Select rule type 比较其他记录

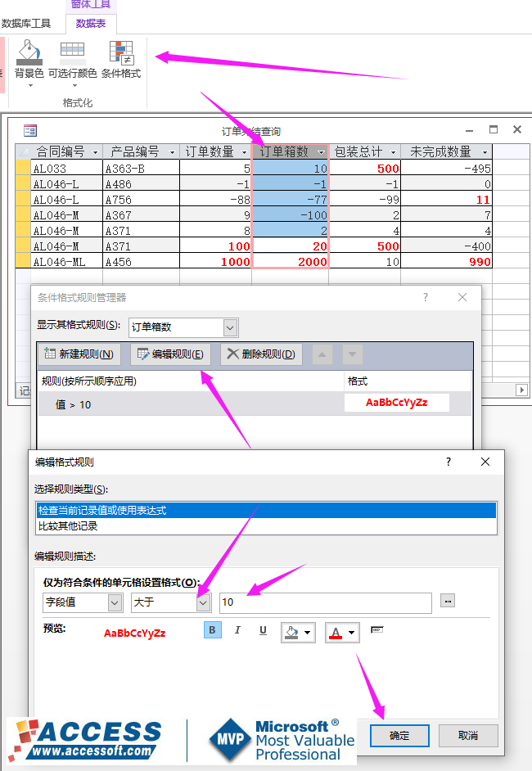[266, 525]
